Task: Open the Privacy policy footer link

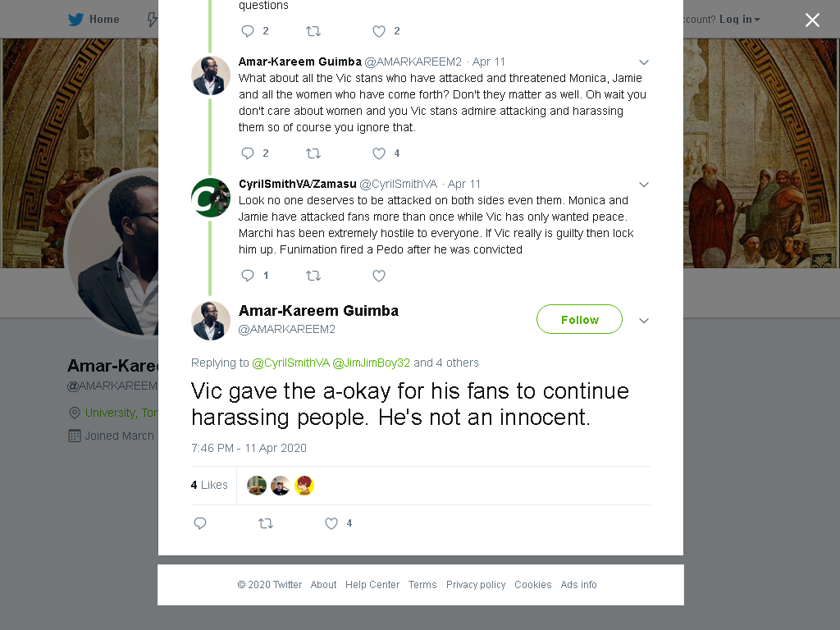Action: [x=476, y=584]
